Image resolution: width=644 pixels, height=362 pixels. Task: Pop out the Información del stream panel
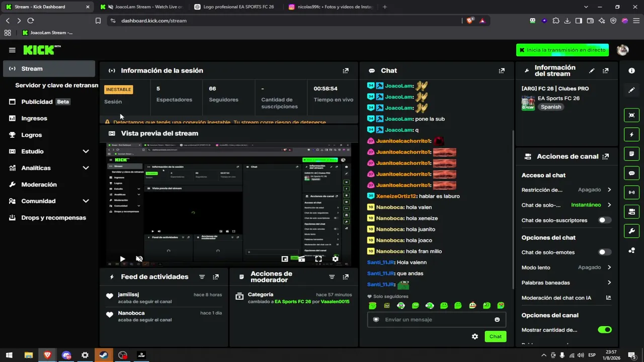pos(606,71)
